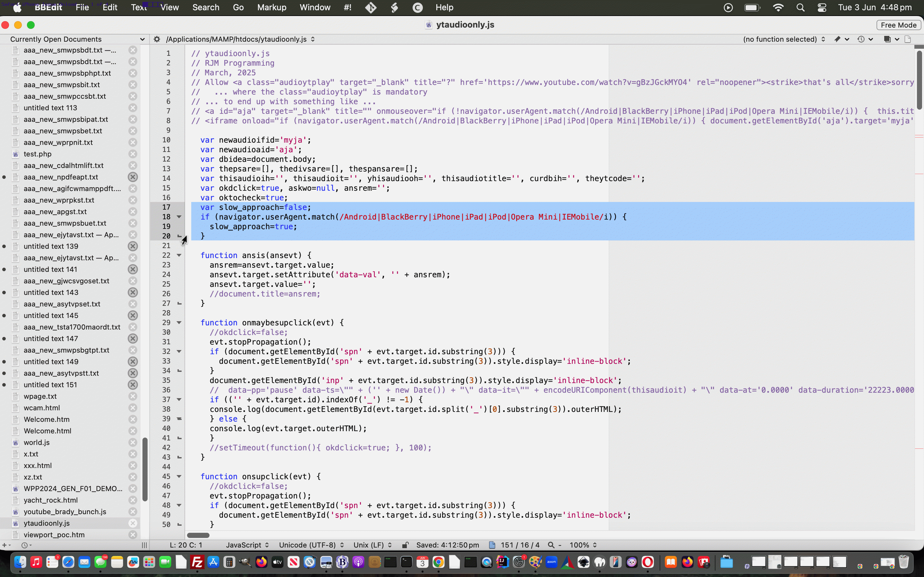Select youtube_brady_bunch.js in document list
The width and height of the screenshot is (924, 577).
[65, 512]
